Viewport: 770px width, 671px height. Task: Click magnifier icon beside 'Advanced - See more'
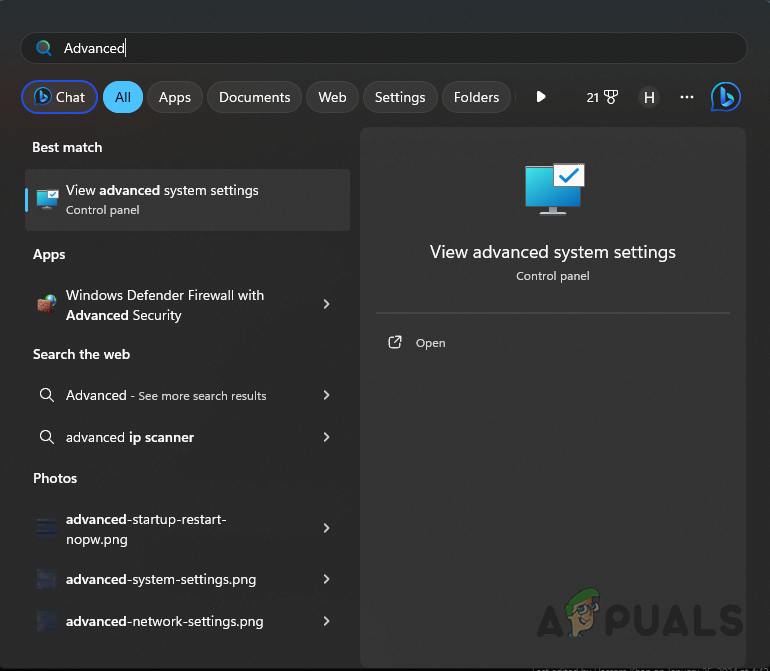47,395
